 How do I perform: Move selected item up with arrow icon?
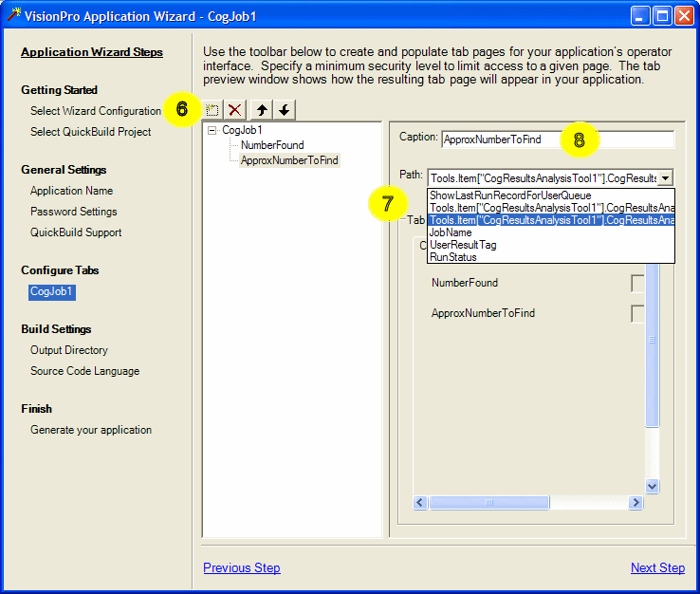[x=262, y=110]
